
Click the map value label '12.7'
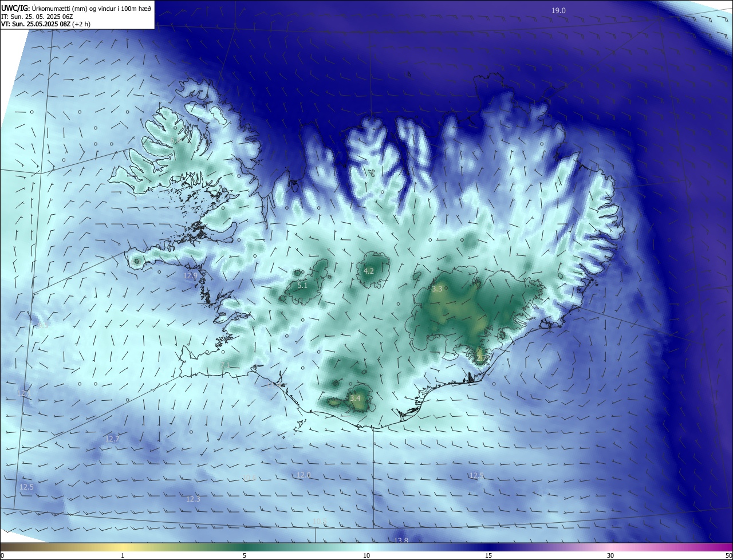pyautogui.click(x=112, y=439)
